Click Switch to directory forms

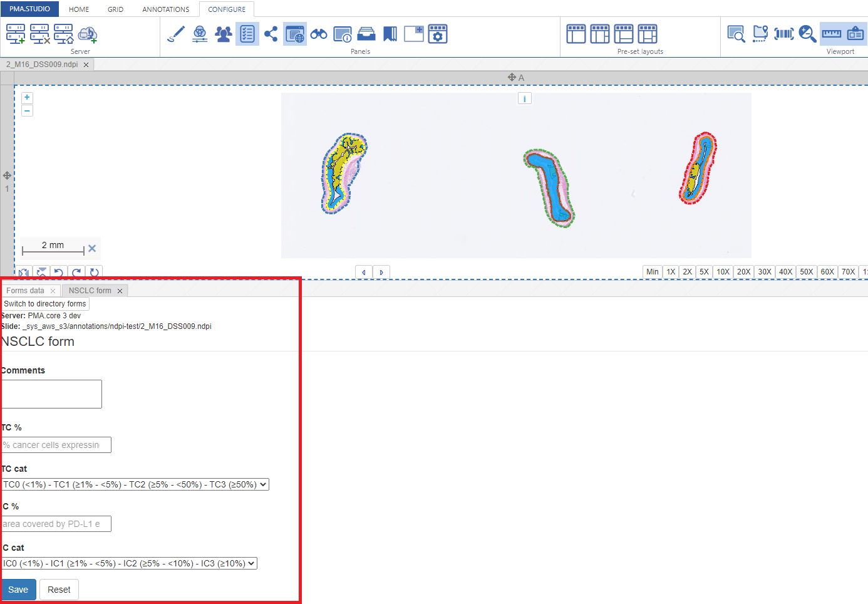pos(45,304)
